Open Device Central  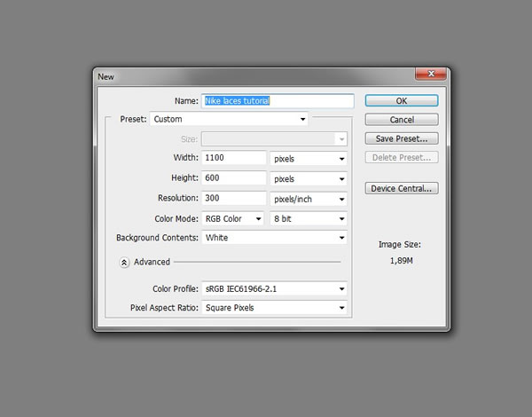(x=402, y=188)
